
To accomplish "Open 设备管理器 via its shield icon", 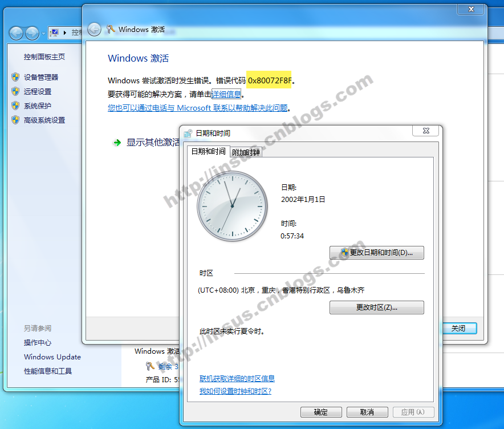I will click(15, 77).
